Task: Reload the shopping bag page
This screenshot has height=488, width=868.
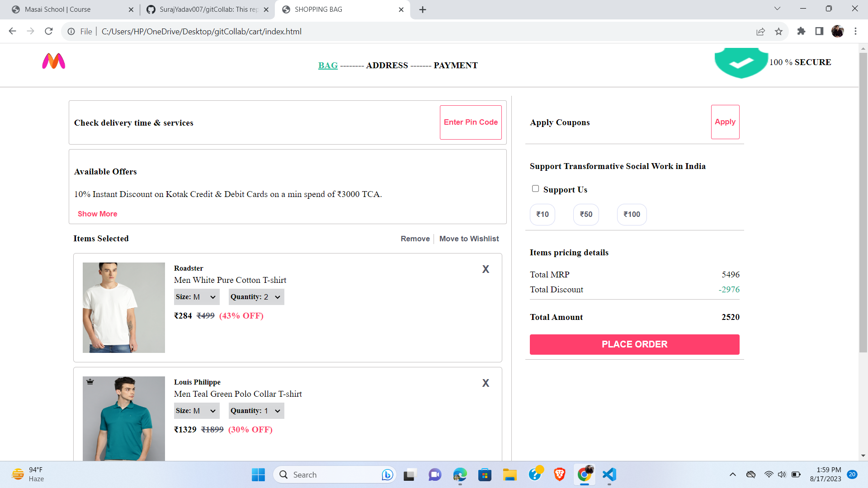Action: pyautogui.click(x=49, y=31)
